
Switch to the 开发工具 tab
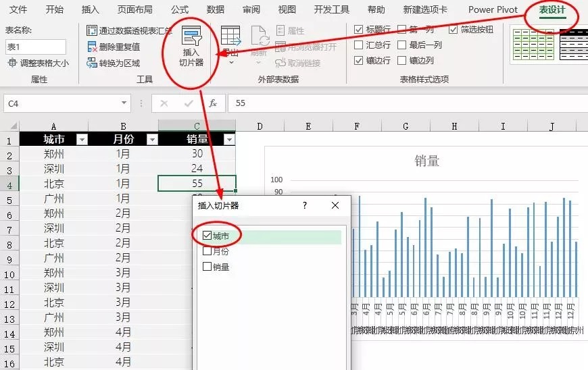point(331,9)
